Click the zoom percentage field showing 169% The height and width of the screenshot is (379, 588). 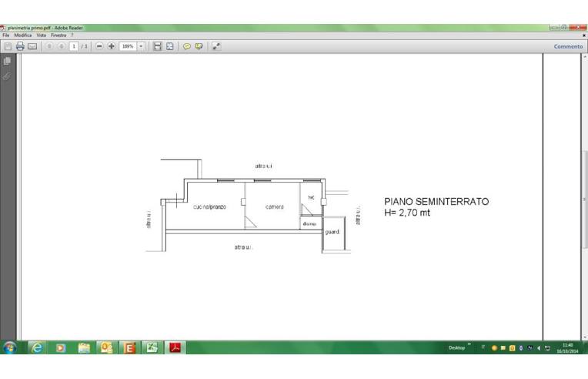tap(128, 46)
